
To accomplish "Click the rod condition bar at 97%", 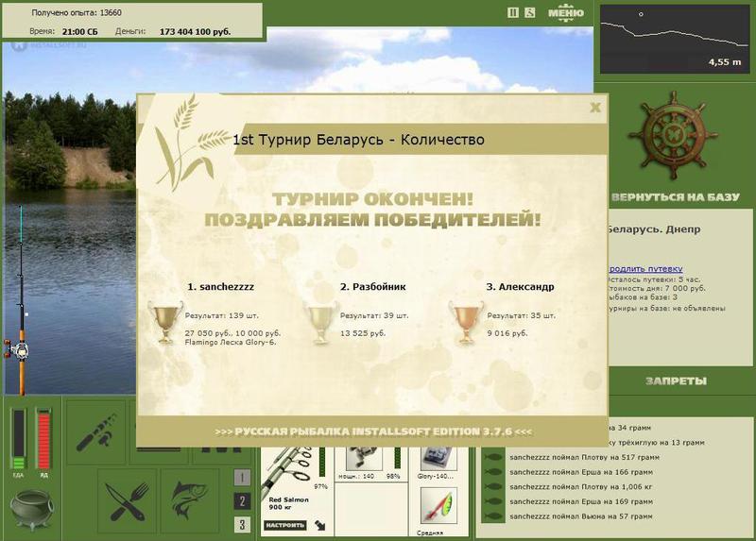I will coord(322,462).
